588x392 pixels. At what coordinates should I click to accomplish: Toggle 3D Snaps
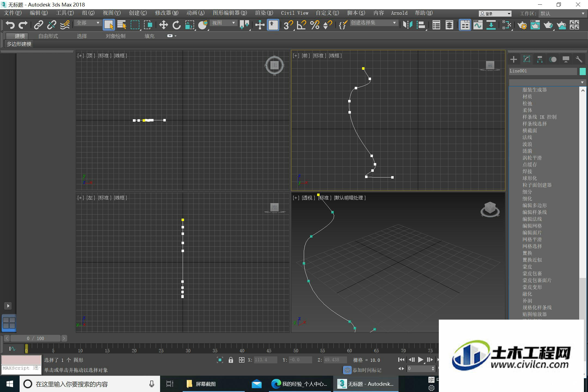point(288,25)
